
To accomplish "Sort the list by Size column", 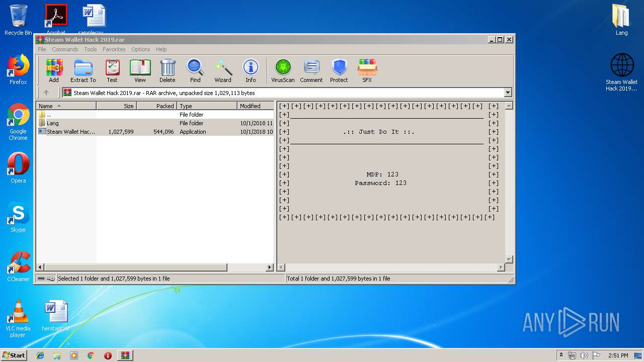I will click(116, 106).
